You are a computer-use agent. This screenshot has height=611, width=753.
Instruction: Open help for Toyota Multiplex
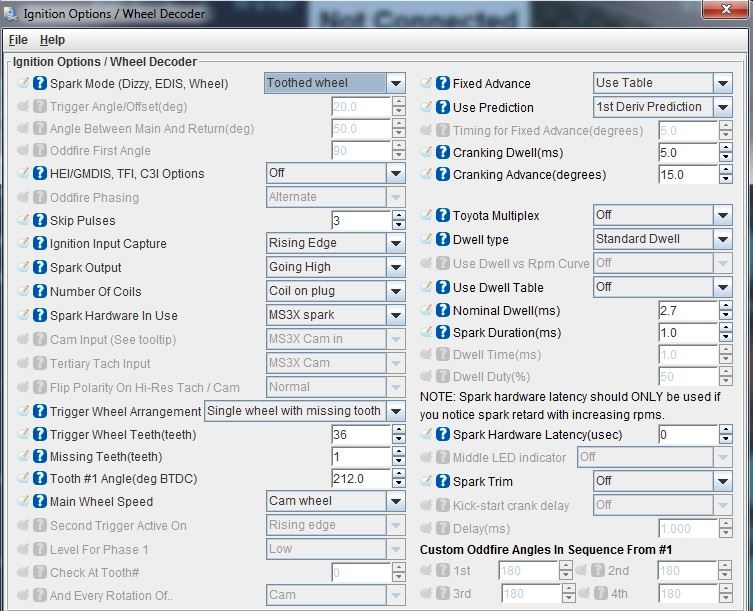(x=443, y=215)
